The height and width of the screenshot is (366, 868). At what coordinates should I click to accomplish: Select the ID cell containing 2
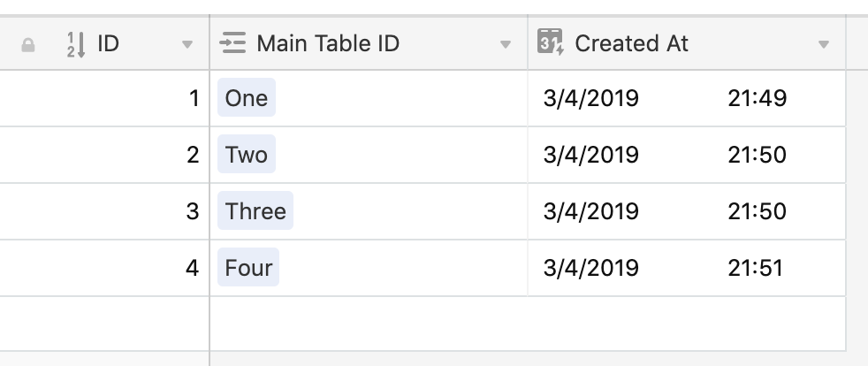coord(104,155)
